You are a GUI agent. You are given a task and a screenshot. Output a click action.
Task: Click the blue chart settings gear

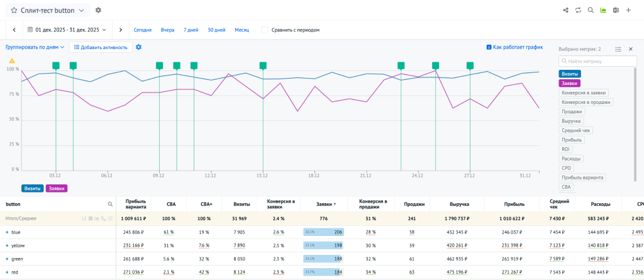[139, 47]
